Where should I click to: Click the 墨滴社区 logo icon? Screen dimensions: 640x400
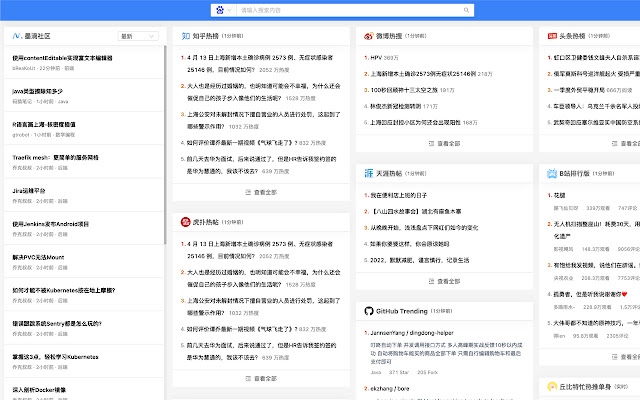pos(17,36)
